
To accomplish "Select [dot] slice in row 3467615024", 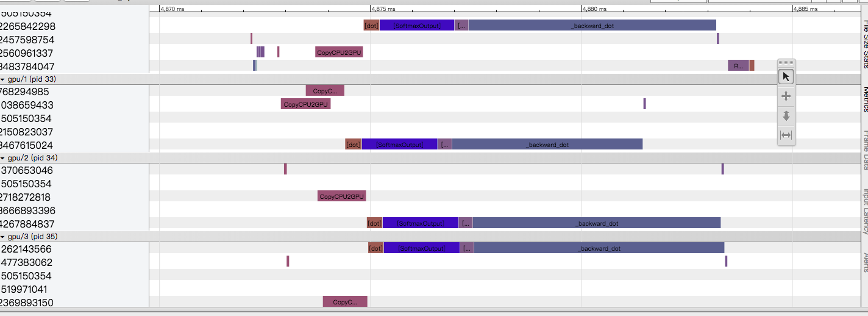I will pos(353,144).
